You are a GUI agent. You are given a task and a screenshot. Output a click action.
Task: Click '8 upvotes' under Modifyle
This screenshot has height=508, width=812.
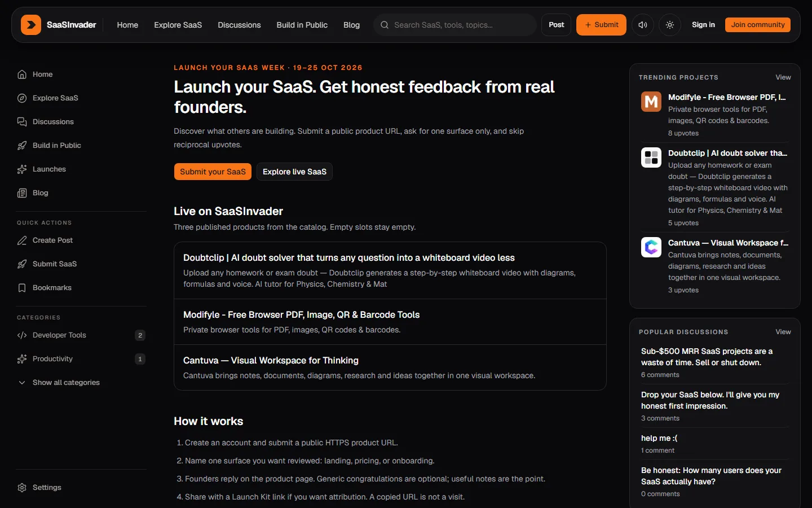click(683, 133)
